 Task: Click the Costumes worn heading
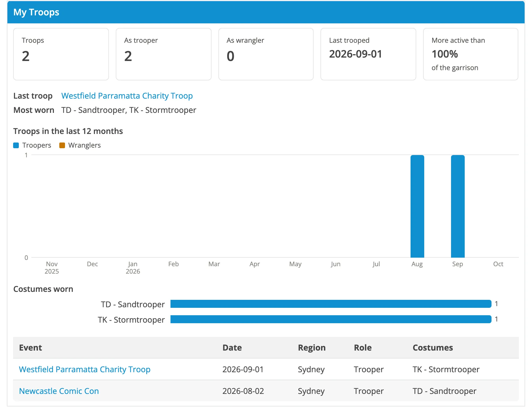43,289
